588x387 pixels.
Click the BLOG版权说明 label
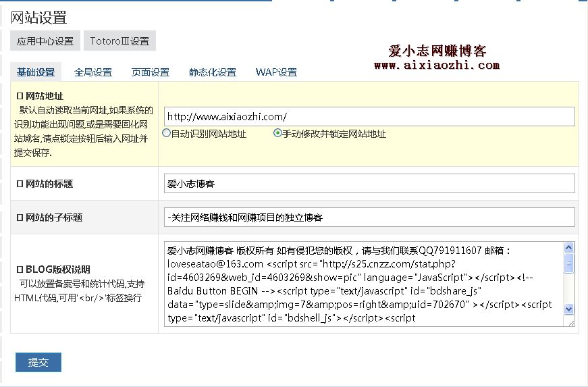[x=58, y=269]
